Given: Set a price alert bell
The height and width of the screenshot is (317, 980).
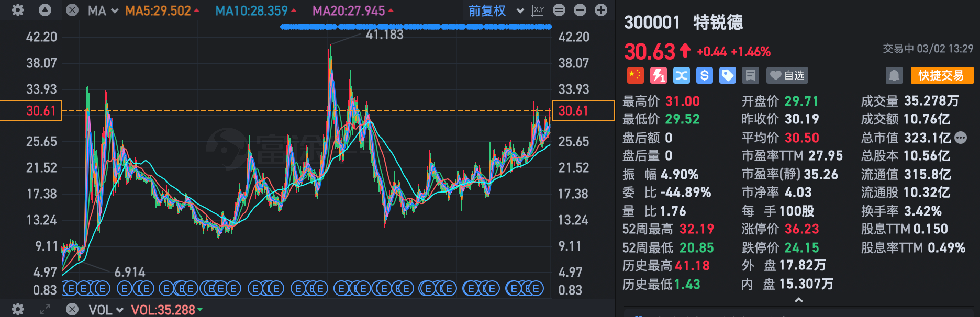Looking at the screenshot, I should click(894, 75).
